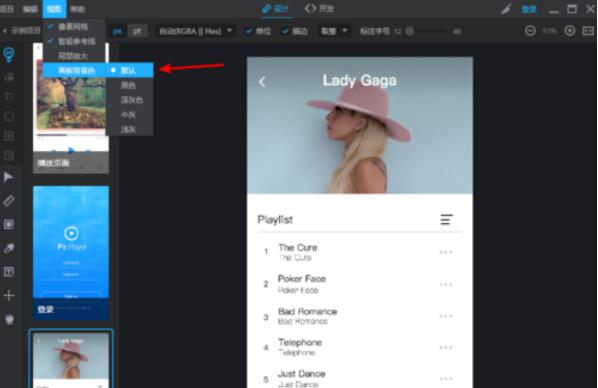This screenshot has width=598, height=388.
Task: Open the 画板背景色 artboard background submenu
Action: coord(74,70)
